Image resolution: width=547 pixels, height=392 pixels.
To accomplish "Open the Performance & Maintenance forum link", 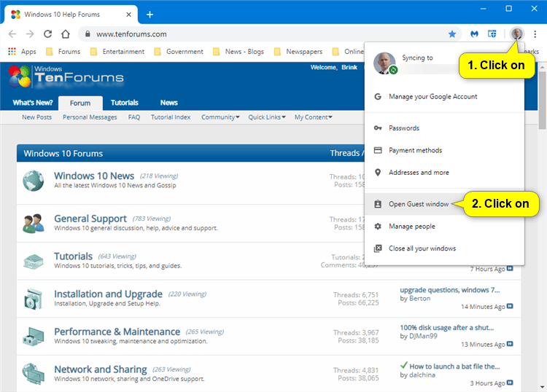I will tap(117, 332).
